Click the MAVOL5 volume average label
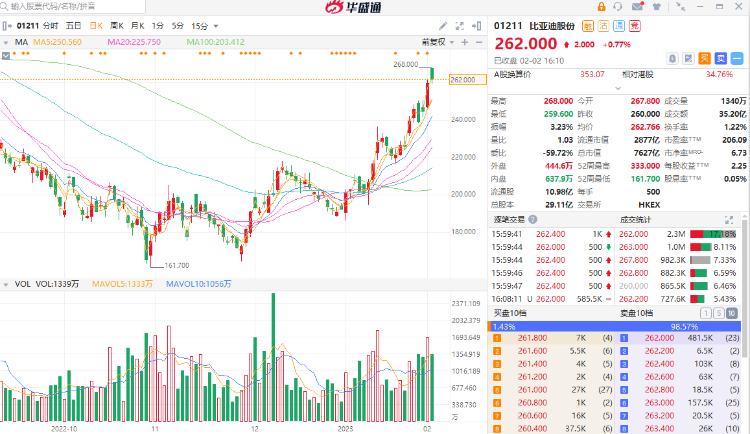The height and width of the screenshot is (434, 750). [122, 284]
